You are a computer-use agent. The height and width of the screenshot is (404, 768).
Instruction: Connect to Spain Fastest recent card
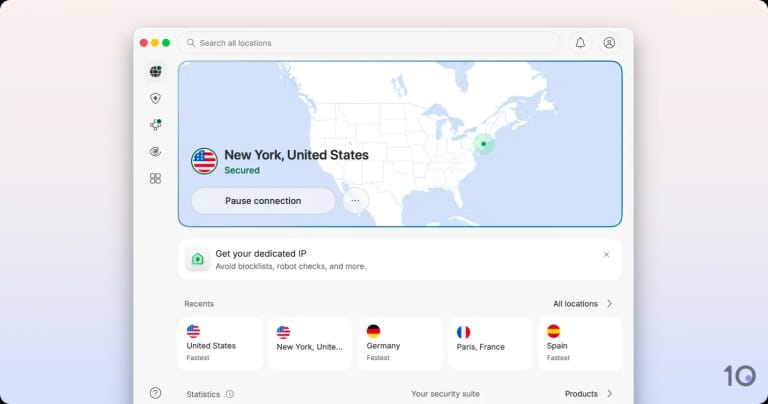point(580,344)
